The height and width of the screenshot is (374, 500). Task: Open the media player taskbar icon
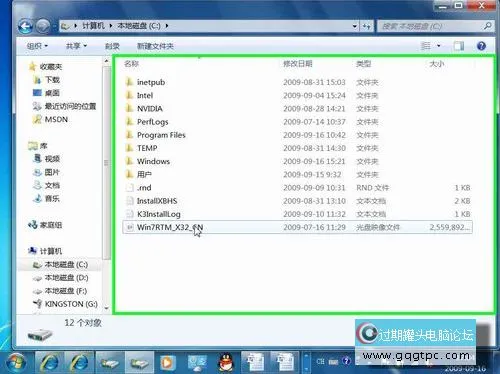point(167,363)
